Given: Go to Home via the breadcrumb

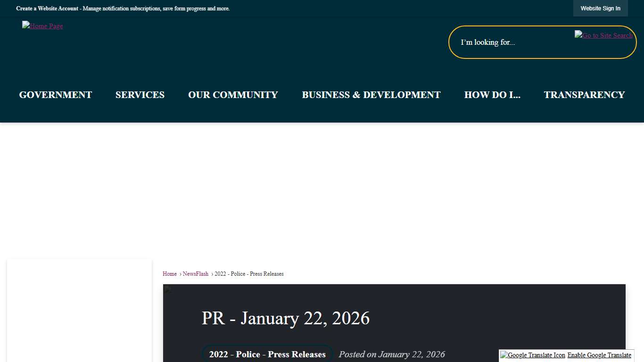Looking at the screenshot, I should [x=170, y=274].
